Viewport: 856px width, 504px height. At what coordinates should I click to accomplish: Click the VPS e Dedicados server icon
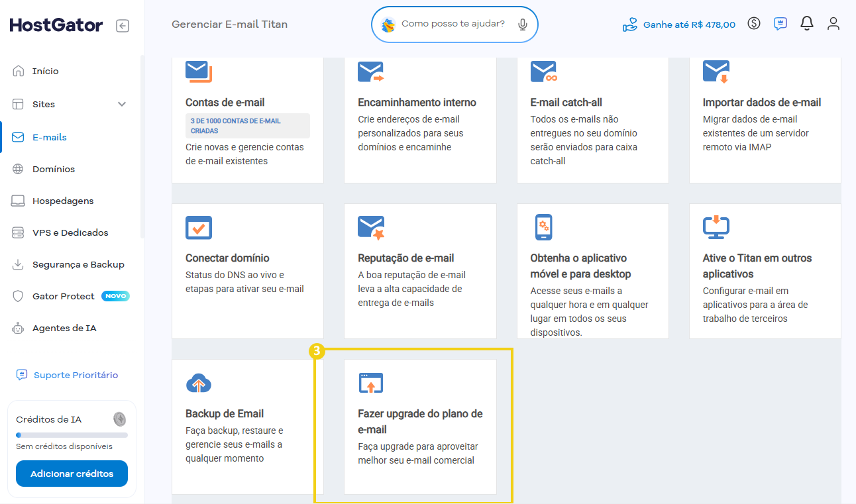coord(19,232)
